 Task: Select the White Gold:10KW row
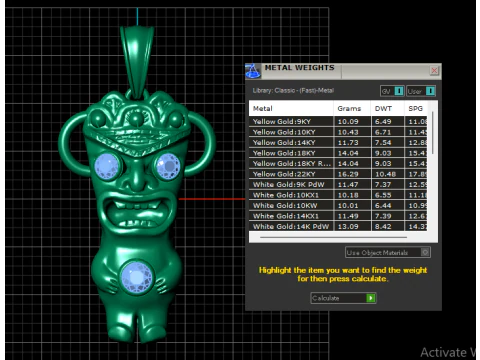point(338,205)
